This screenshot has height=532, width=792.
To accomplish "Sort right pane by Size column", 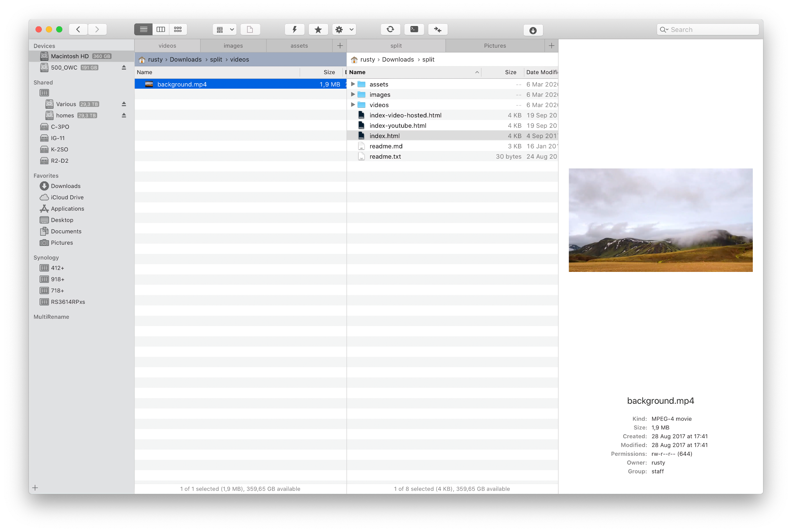I will coord(503,72).
